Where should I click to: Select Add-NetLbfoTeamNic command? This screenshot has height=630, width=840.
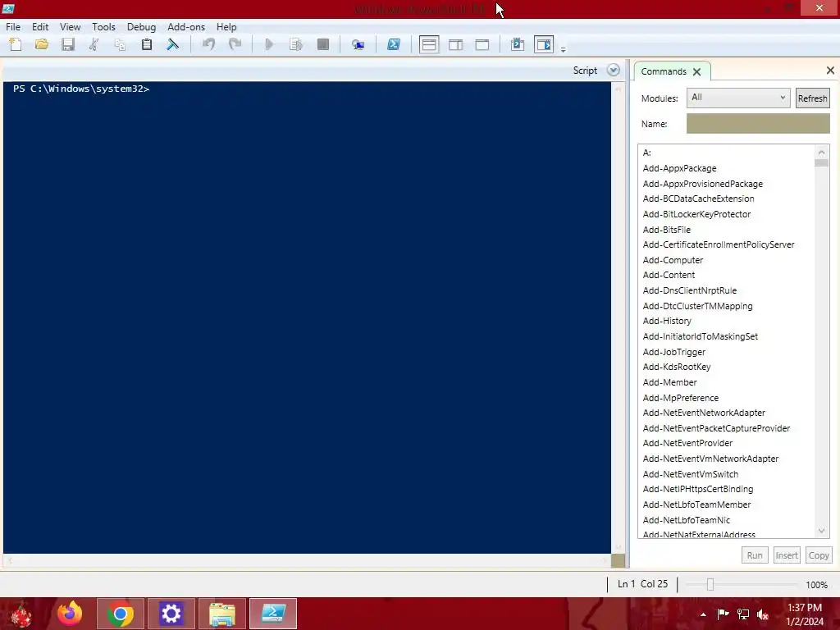point(687,520)
